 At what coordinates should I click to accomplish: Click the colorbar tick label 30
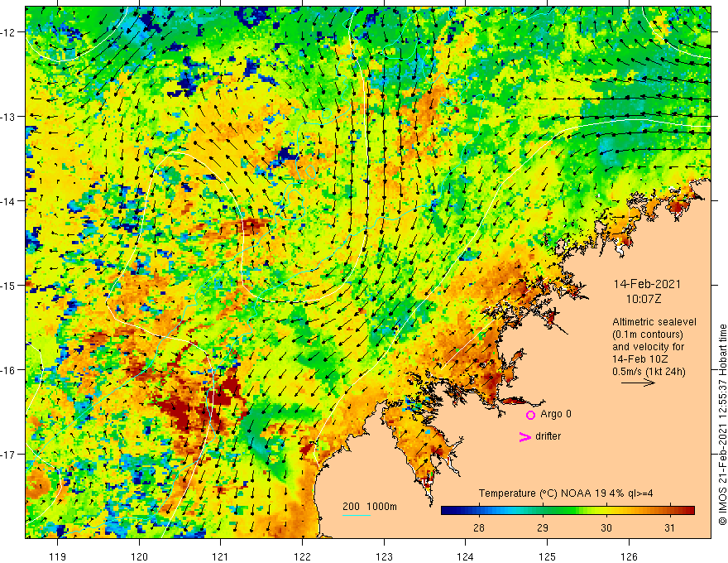click(x=606, y=527)
